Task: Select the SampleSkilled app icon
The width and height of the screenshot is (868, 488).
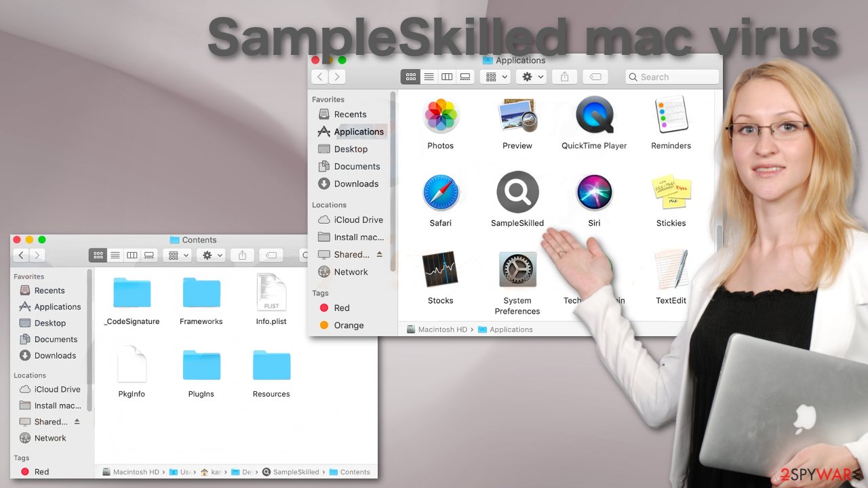Action: 517,192
